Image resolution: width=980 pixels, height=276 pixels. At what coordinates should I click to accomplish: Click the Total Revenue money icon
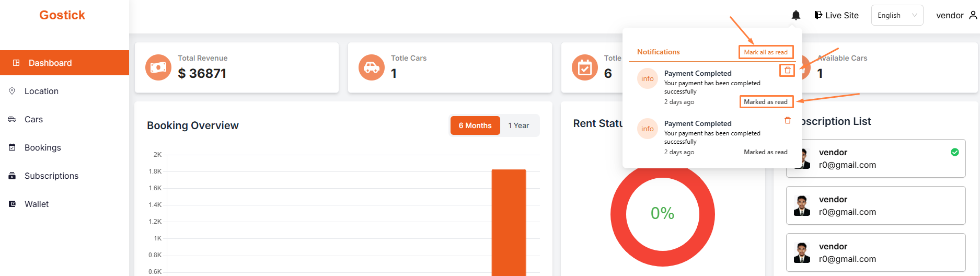point(158,67)
